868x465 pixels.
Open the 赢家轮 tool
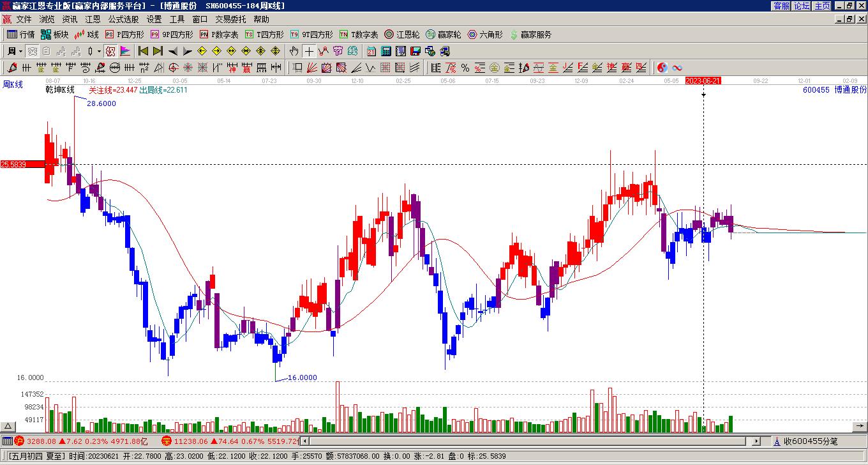pos(444,34)
